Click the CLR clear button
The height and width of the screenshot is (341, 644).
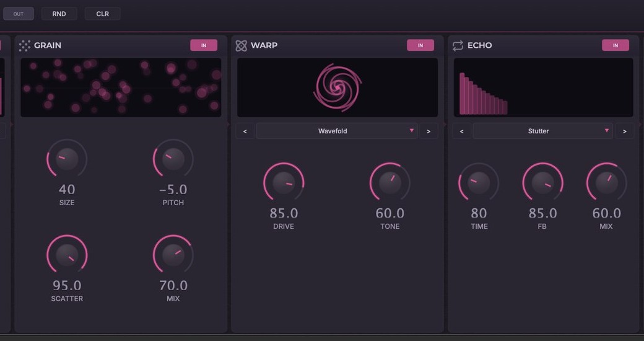click(x=103, y=14)
